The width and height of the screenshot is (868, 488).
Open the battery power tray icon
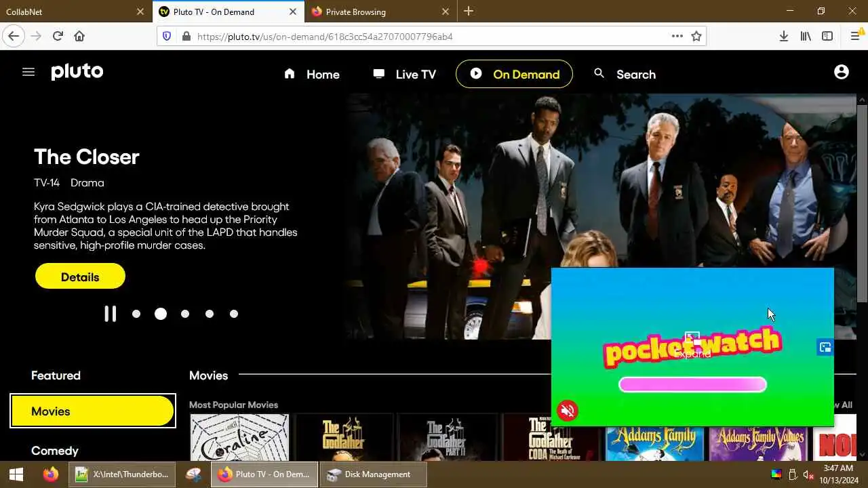[x=792, y=474]
